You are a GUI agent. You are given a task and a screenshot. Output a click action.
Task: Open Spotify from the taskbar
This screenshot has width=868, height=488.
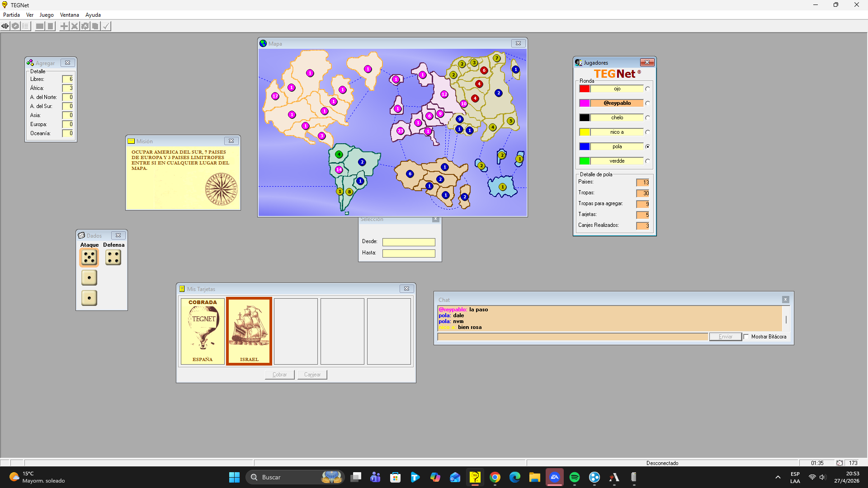(574, 477)
